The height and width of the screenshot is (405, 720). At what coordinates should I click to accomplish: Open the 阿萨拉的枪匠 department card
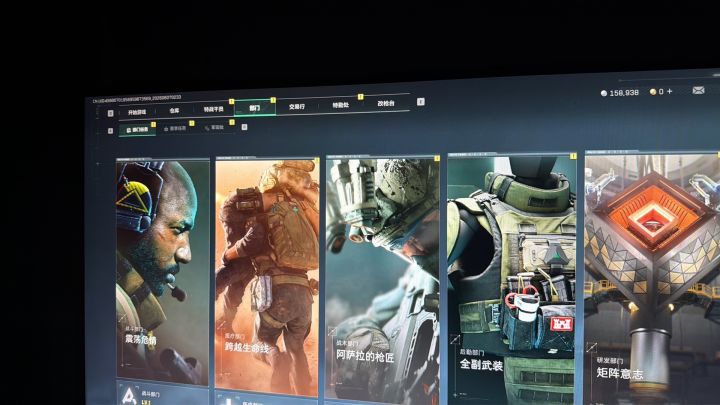pyautogui.click(x=382, y=280)
